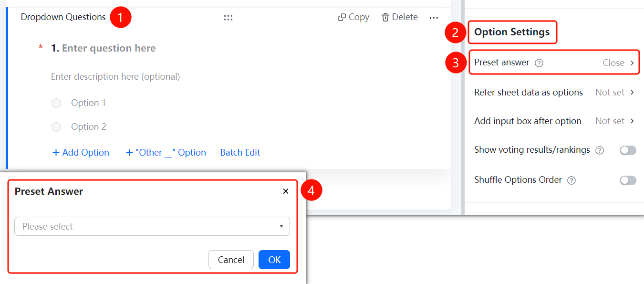Close the Preset Answer dialog
Image resolution: width=644 pixels, height=284 pixels.
(x=286, y=191)
